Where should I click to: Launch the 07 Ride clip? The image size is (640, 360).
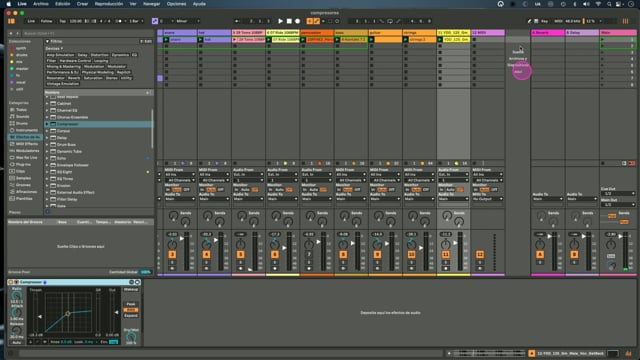pyautogui.click(x=269, y=40)
